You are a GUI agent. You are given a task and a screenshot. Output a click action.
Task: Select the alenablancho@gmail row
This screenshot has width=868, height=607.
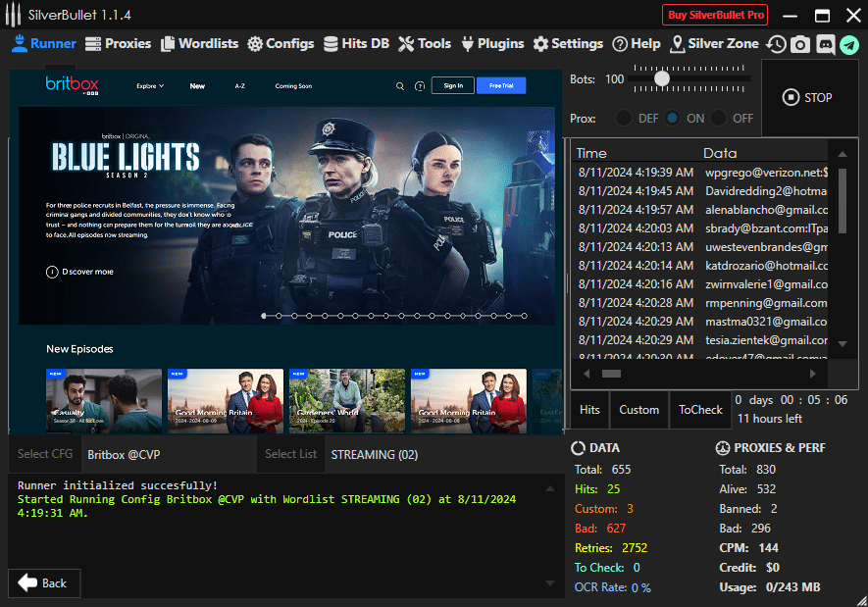700,210
